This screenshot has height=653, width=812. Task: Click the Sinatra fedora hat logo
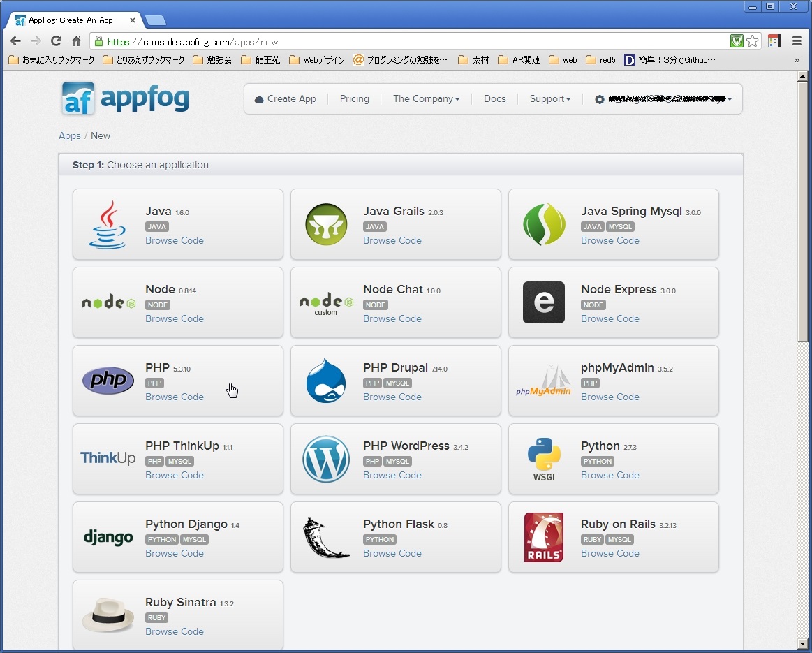pyautogui.click(x=108, y=615)
